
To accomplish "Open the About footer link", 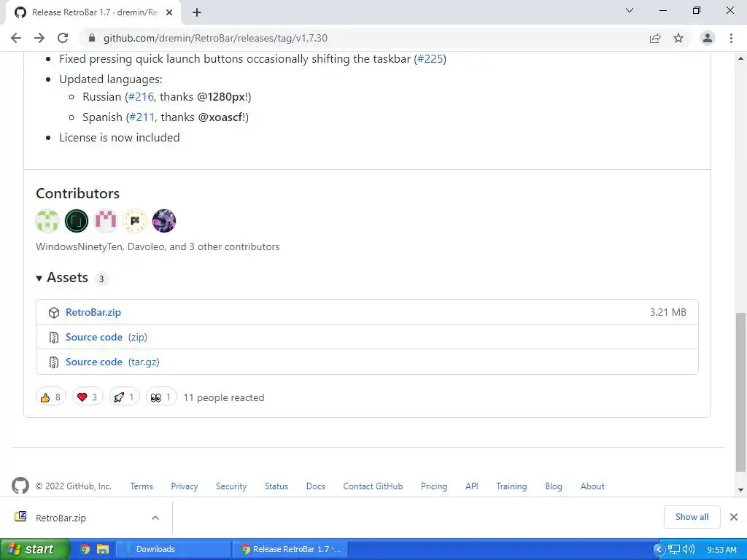I will (x=592, y=486).
